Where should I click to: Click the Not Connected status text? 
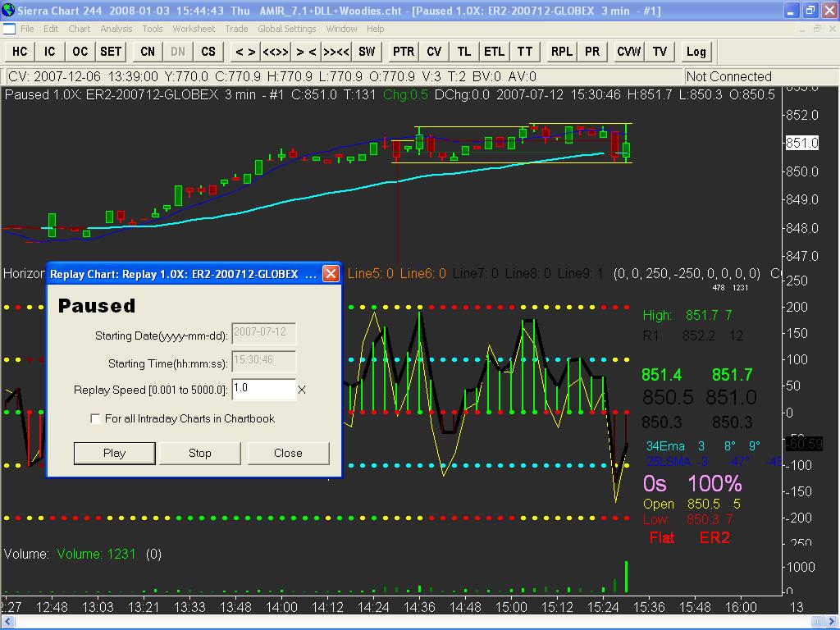click(x=728, y=76)
